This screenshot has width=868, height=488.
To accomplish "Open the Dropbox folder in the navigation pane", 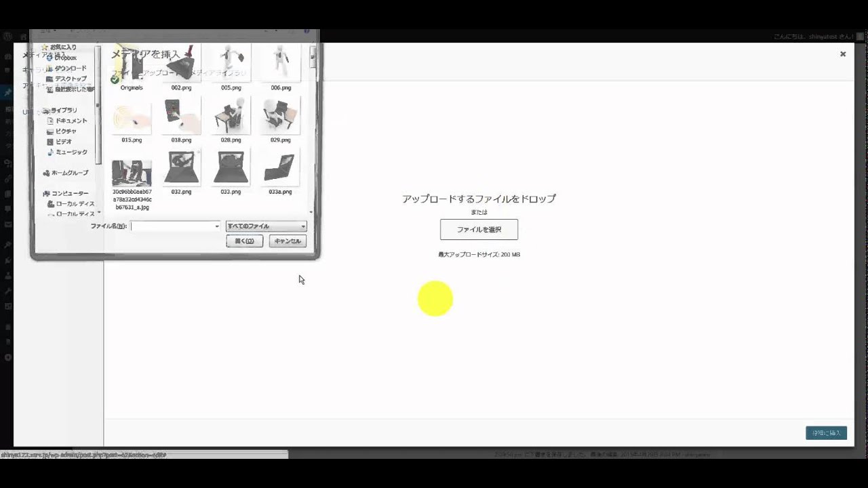I will click(60, 58).
